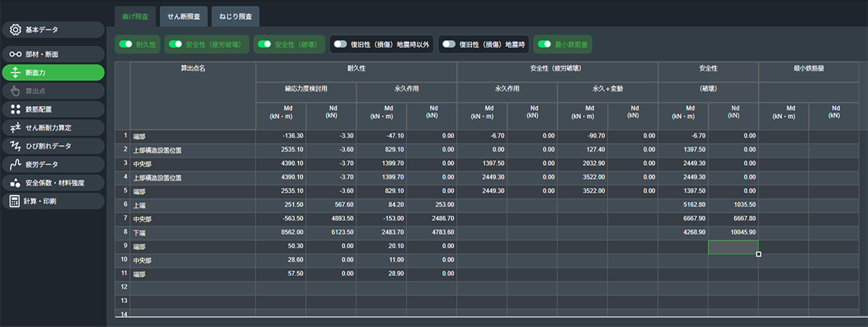
Task: Click the 上端 name cell in row 6
Action: coord(193,205)
